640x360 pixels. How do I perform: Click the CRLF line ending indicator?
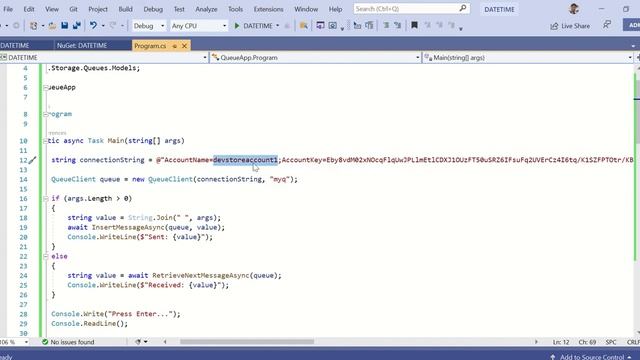click(x=633, y=342)
